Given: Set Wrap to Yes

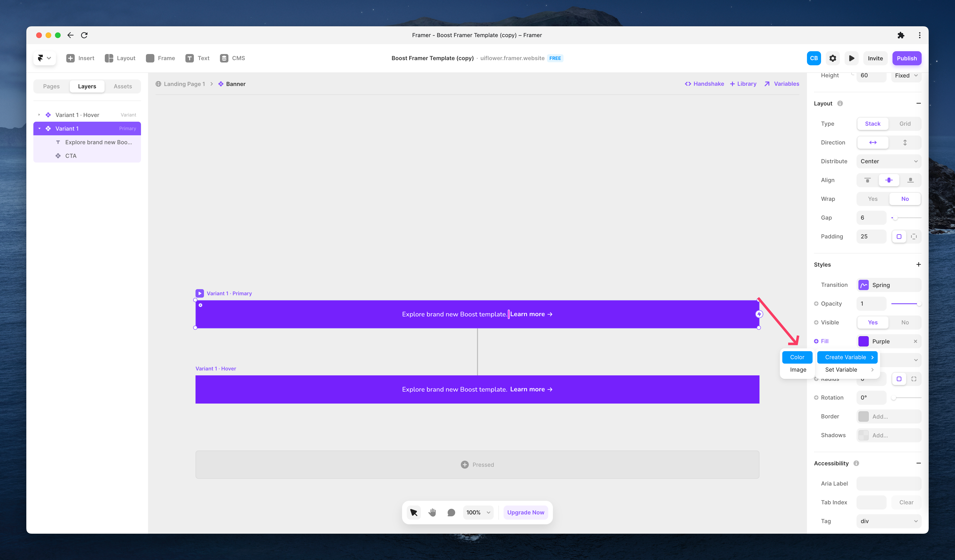Looking at the screenshot, I should click(872, 199).
